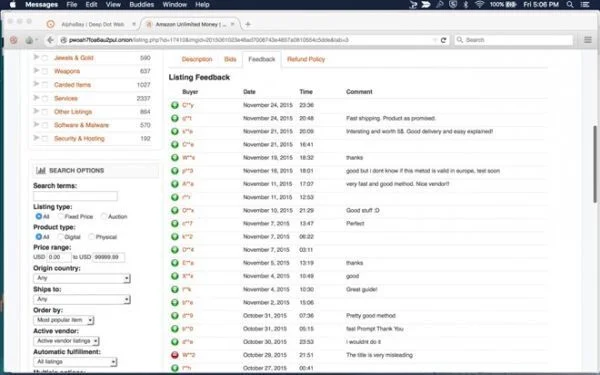Open the Software & Malware link

tap(81, 125)
